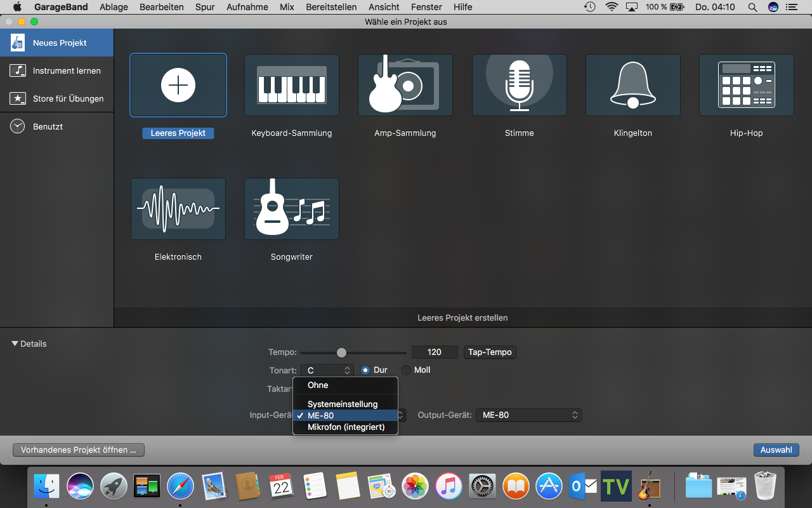Open iBooks from the Dock
This screenshot has height=508, width=812.
(516, 486)
